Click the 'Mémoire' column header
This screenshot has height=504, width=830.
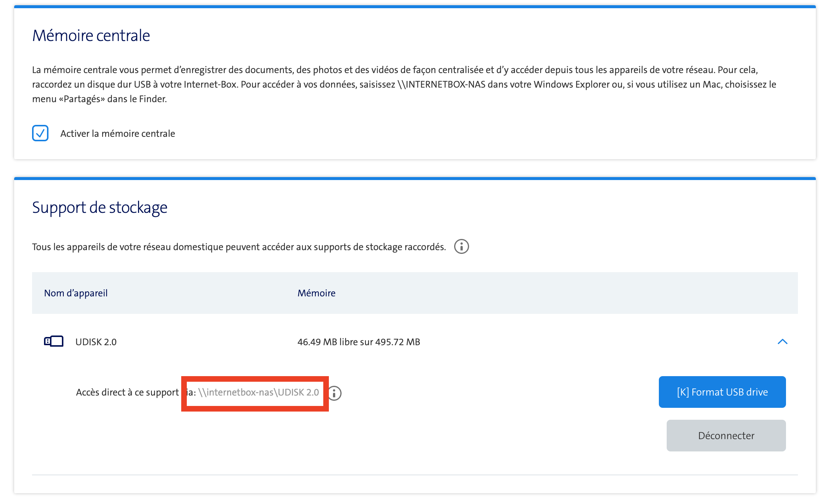[317, 293]
